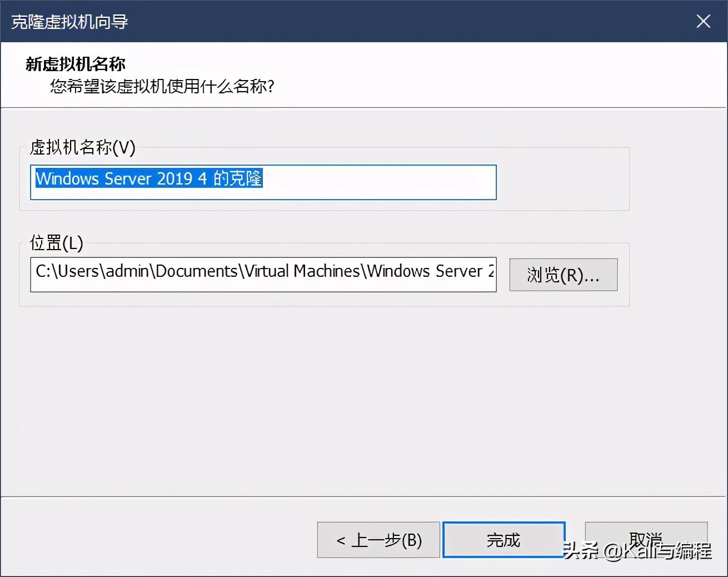Screen dimensions: 728x577
Task: Click the 位置(L) label
Action: 56,243
